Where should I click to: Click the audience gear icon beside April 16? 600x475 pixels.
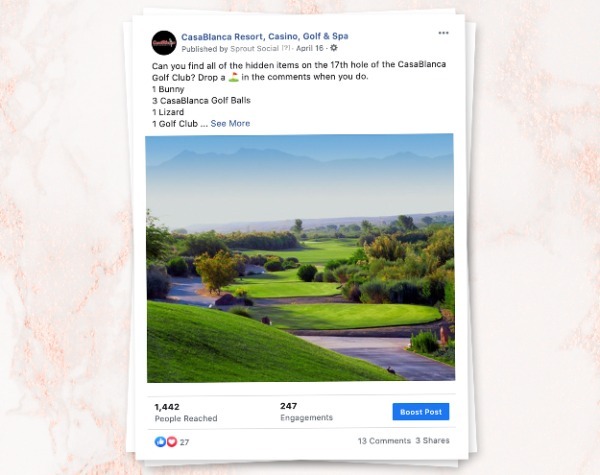(x=334, y=48)
